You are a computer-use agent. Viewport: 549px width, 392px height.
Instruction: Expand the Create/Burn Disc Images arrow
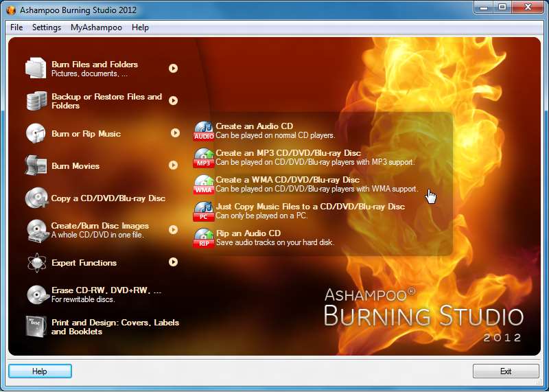(x=174, y=230)
